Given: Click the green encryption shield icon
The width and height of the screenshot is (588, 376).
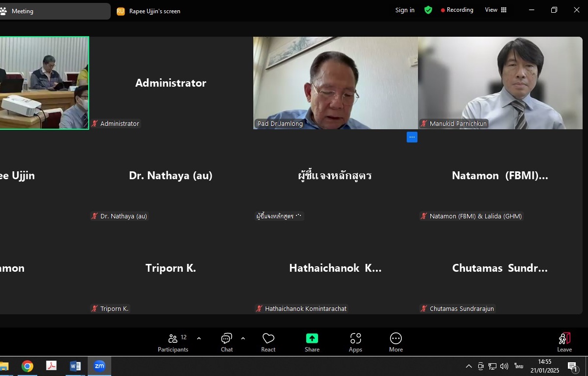Looking at the screenshot, I should 428,10.
